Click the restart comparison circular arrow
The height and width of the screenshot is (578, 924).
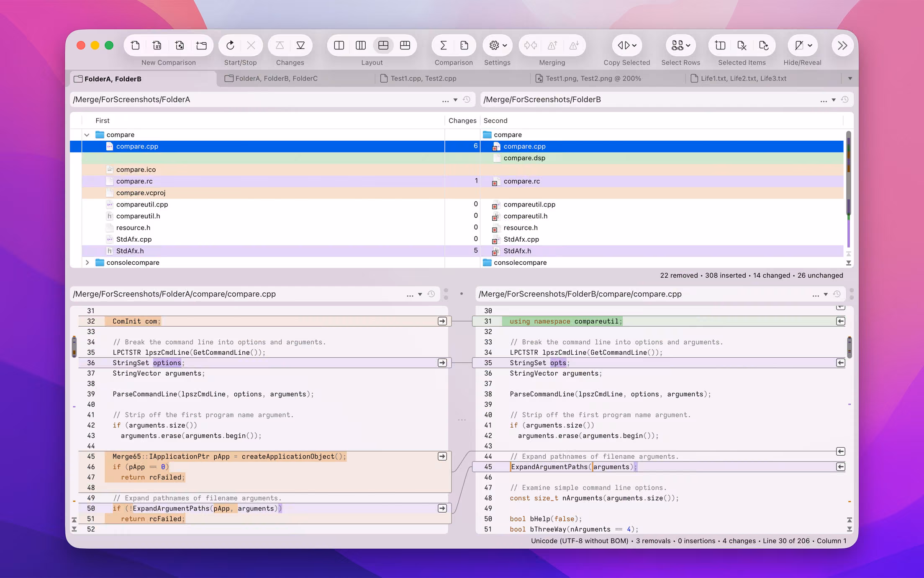point(230,45)
